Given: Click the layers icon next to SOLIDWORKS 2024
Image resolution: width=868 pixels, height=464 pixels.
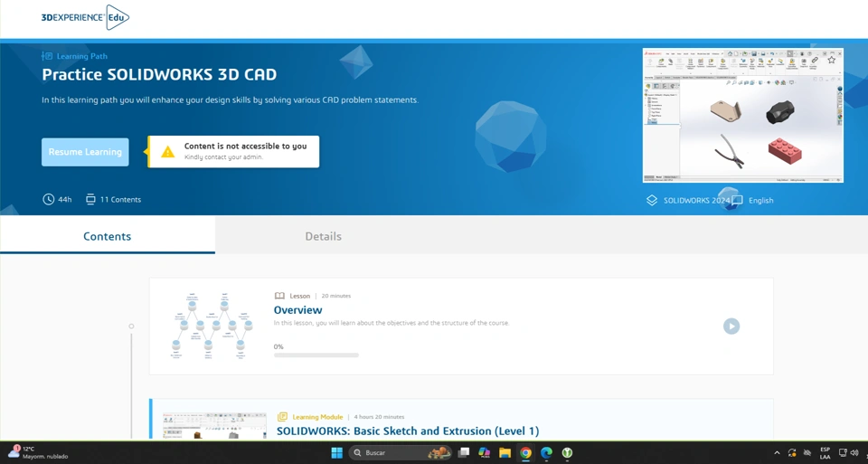Looking at the screenshot, I should pos(652,200).
